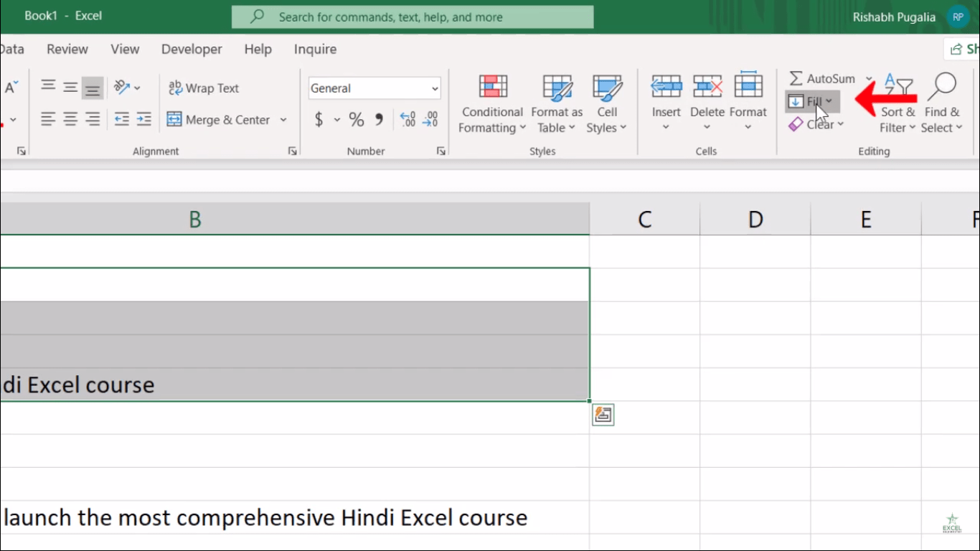
Task: Open the Fill dropdown menu
Action: coord(811,101)
